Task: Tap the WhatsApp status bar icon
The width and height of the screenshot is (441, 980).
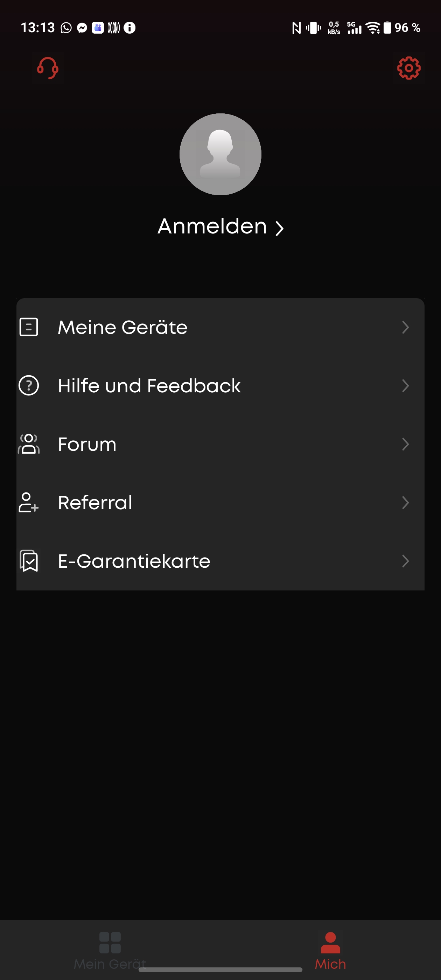Action: [66, 28]
